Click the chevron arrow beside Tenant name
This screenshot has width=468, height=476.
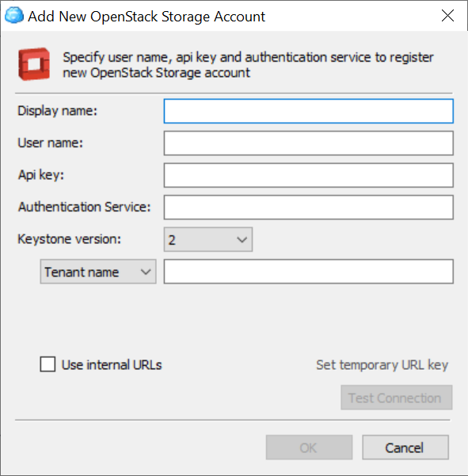(x=146, y=272)
